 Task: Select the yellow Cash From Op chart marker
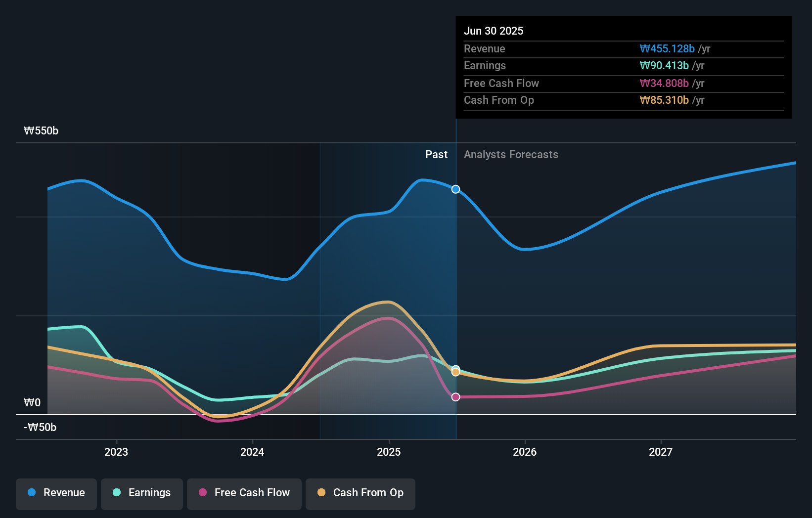point(455,372)
